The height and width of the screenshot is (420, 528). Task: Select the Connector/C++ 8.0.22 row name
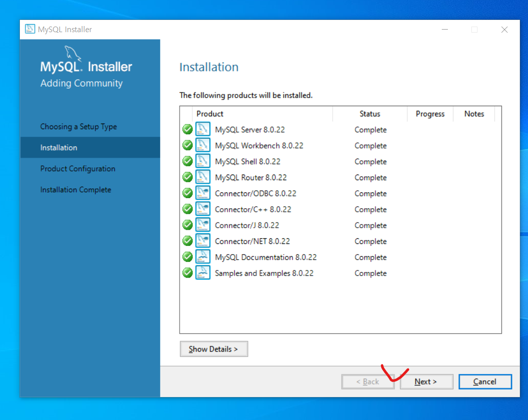point(253,209)
